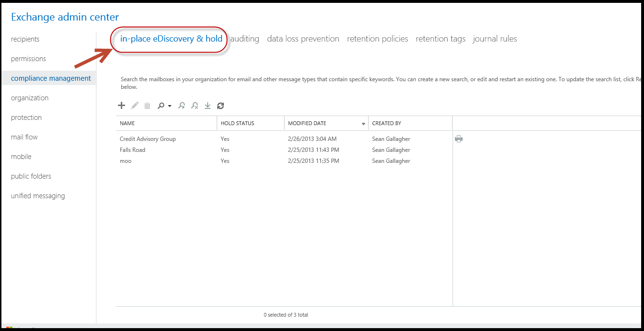Open the magnifier search dropdown in the toolbar
This screenshot has width=644, height=331.
[164, 106]
